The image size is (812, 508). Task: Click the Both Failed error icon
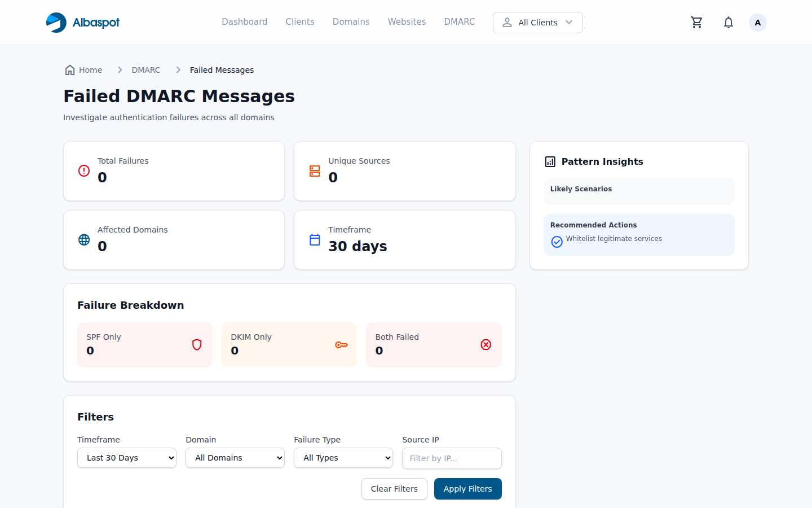486,344
